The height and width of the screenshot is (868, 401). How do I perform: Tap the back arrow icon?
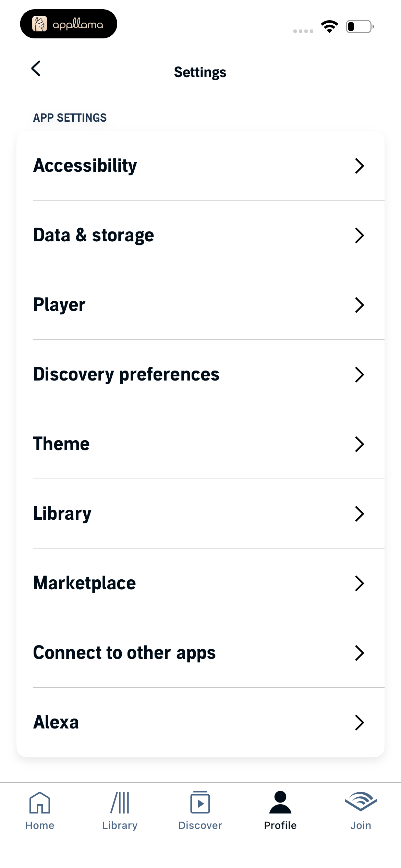[36, 69]
